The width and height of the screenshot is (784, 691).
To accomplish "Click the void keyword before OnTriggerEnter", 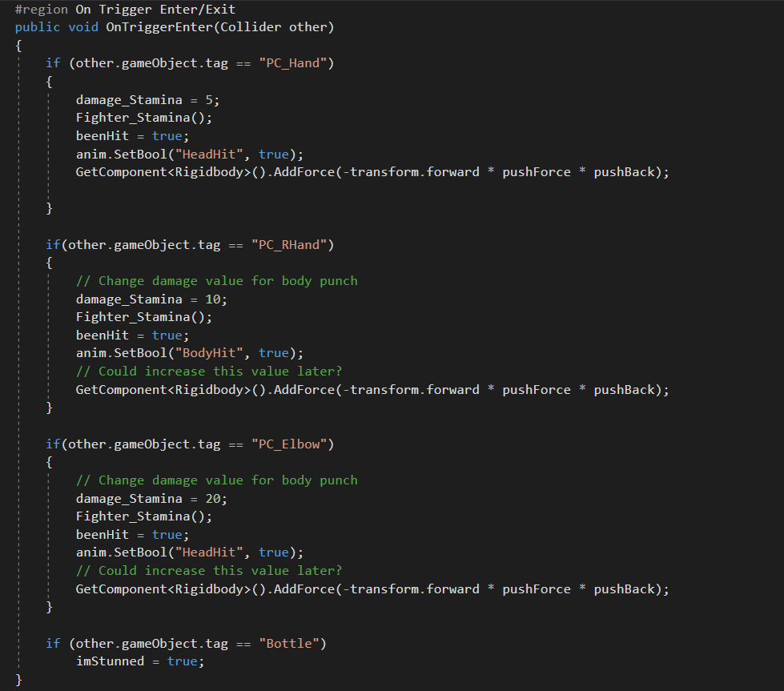I will [83, 27].
